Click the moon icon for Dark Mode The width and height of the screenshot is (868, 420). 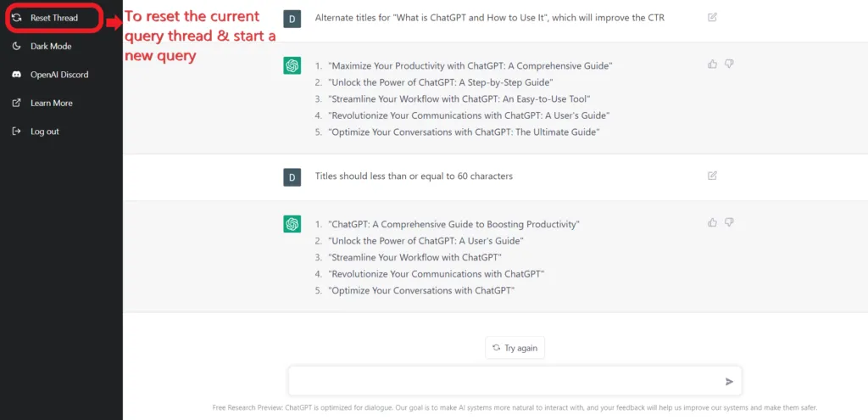click(x=17, y=47)
